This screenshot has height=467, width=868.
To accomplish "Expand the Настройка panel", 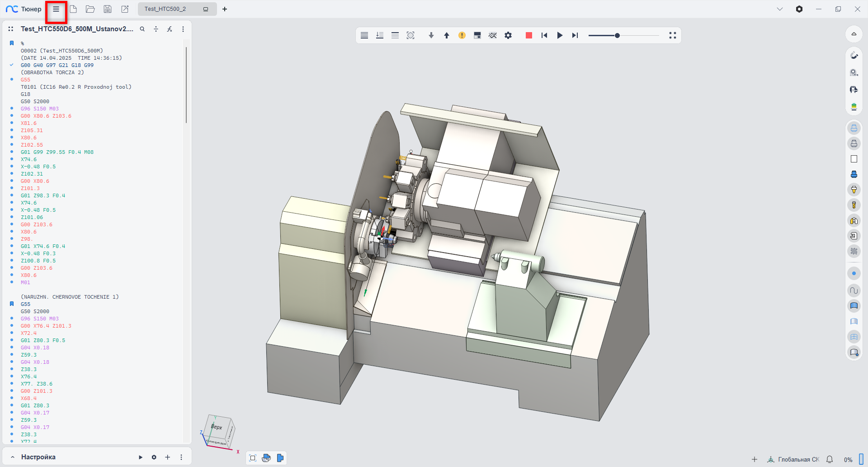I will pos(13,457).
